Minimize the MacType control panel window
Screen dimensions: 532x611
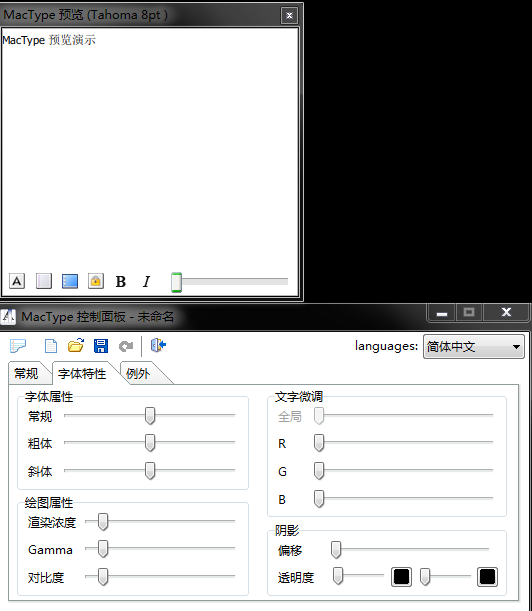(x=442, y=313)
